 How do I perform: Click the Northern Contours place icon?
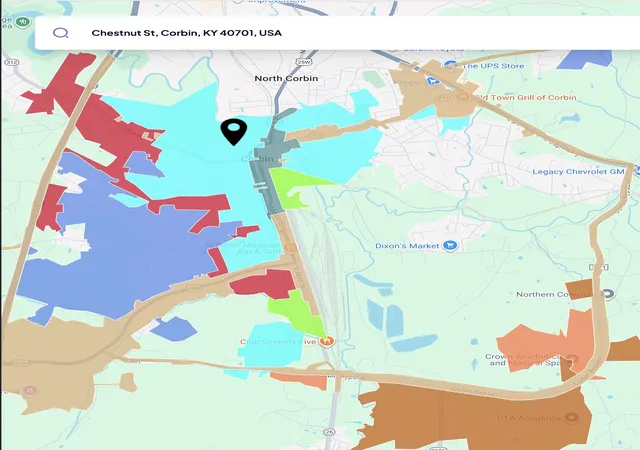(x=608, y=294)
